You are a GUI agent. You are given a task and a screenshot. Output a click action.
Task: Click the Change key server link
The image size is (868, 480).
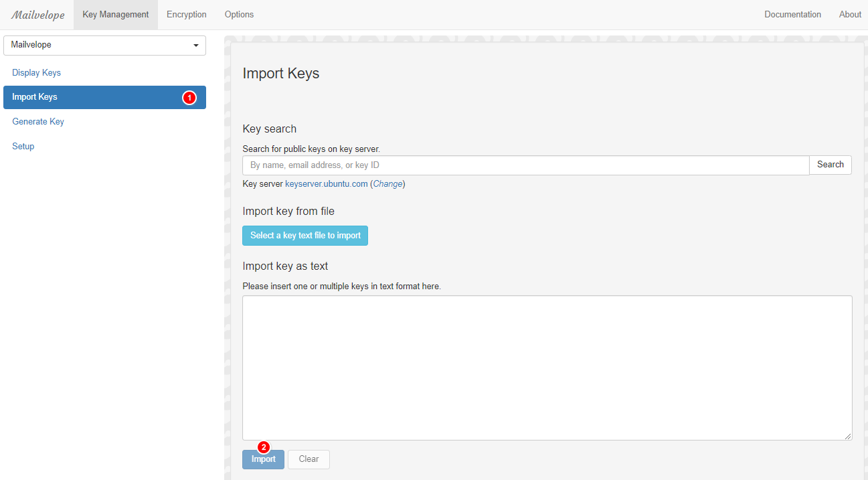(x=388, y=184)
